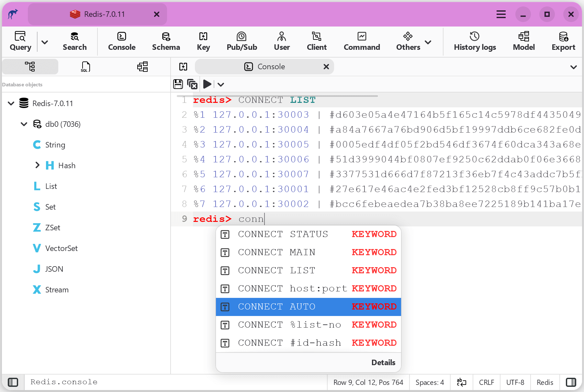Change the Spaces: 4 indentation setting
Screen dimensions: 584x392
pyautogui.click(x=430, y=383)
